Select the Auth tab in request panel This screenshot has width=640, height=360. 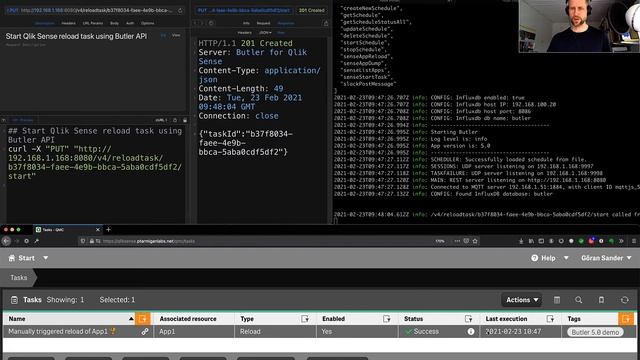[130, 23]
